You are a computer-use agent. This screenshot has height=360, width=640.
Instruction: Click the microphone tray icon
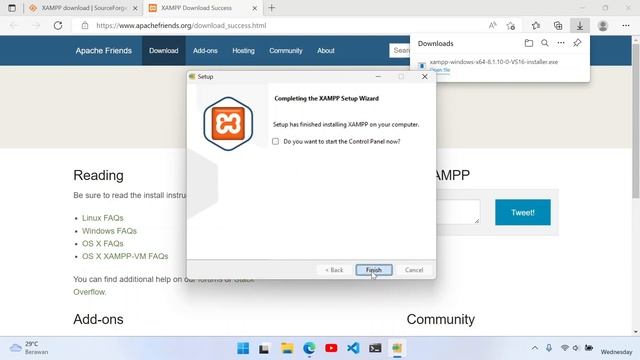click(x=549, y=348)
